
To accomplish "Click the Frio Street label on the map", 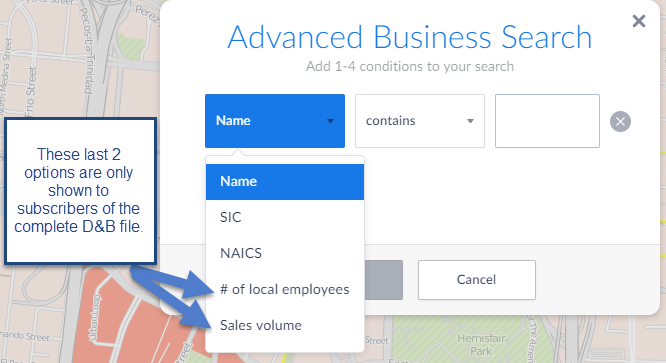I will coord(31,91).
